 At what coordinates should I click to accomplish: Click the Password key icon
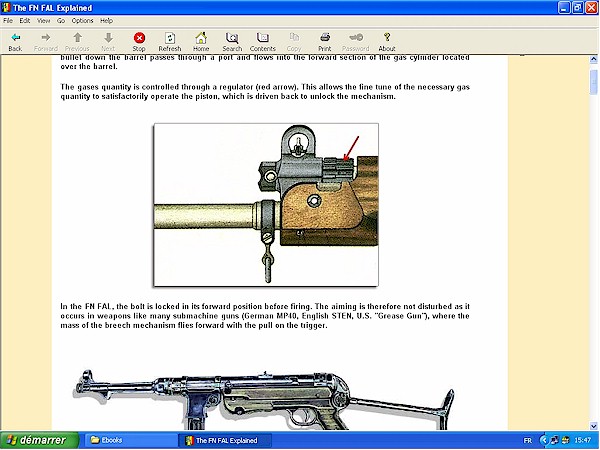pyautogui.click(x=355, y=42)
